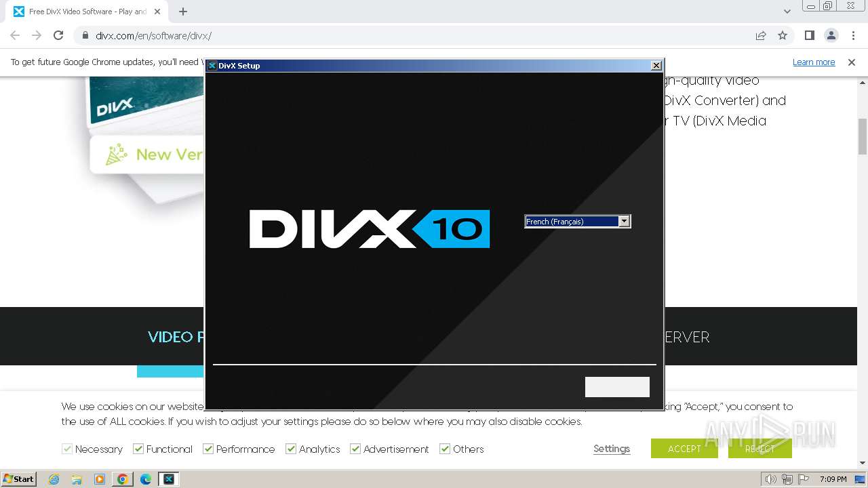Image resolution: width=868 pixels, height=488 pixels.
Task: Share this page from the address bar
Action: pos(761,35)
